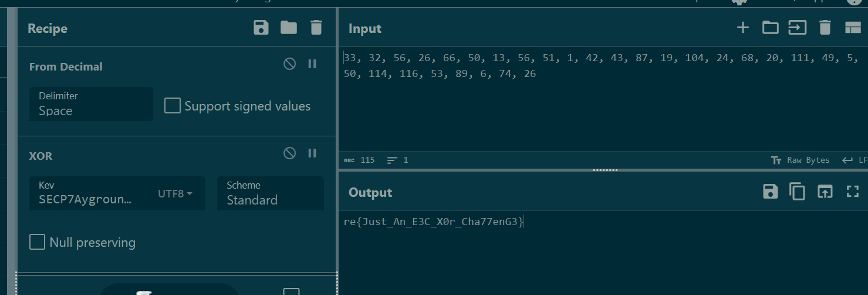
Task: Enable Support signed values checkbox
Action: click(173, 106)
